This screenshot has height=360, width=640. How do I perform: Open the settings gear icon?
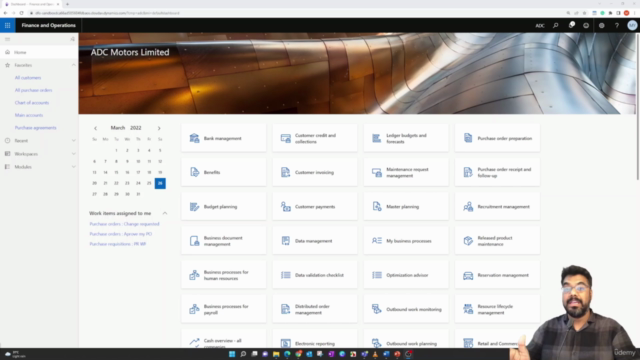602,25
